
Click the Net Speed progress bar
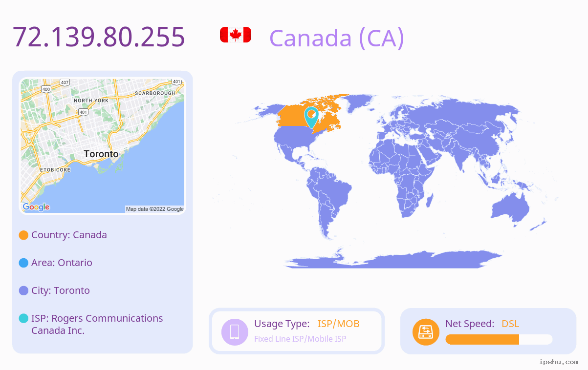tap(499, 339)
